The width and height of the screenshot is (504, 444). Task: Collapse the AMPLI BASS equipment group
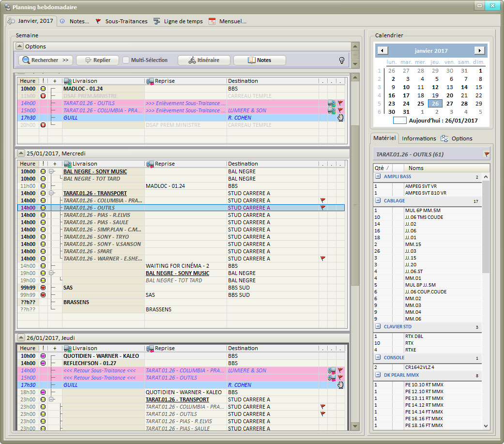[x=378, y=177]
